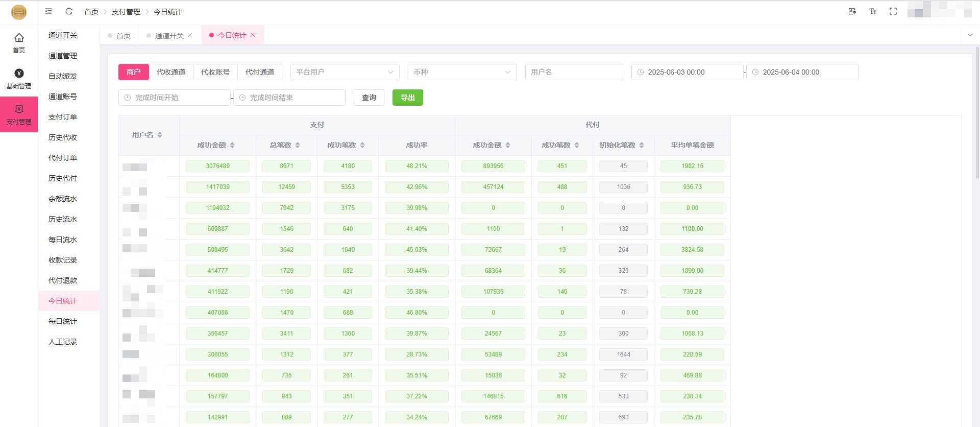Select the 代付通道 radio button
This screenshot has width=980, height=427.
(x=260, y=72)
